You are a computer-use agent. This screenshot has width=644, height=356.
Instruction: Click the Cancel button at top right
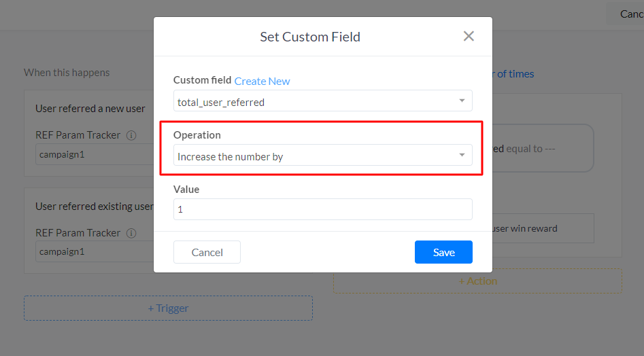pos(630,14)
